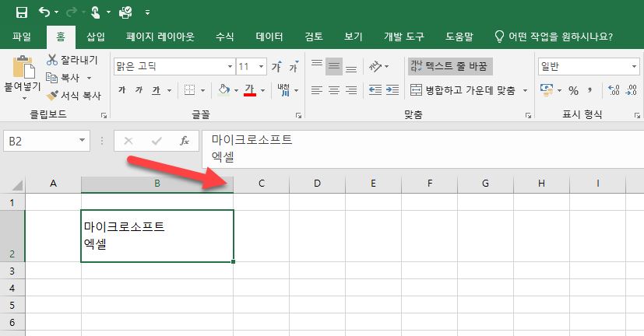Click the Redo arrow icon
The width and height of the screenshot is (644, 336).
pos(72,12)
